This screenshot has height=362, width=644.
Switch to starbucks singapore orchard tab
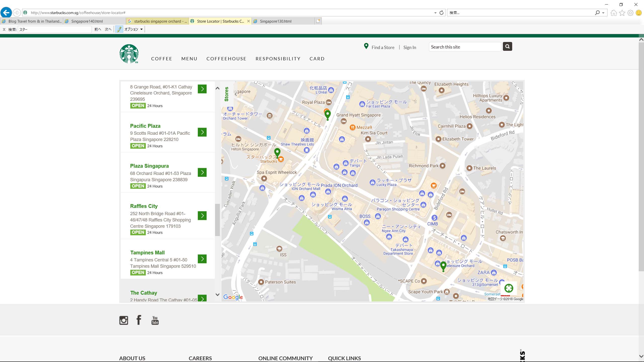(157, 21)
